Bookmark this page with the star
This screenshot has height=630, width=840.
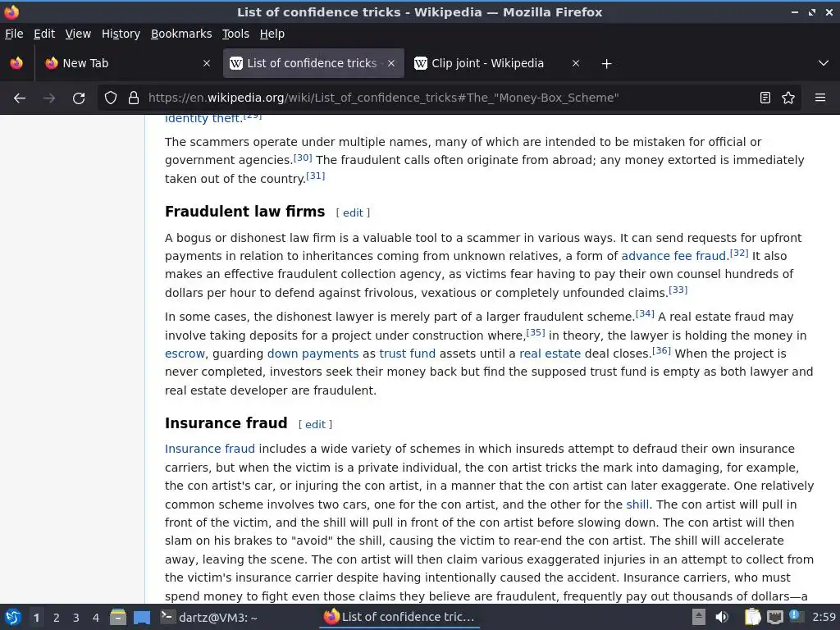[788, 98]
